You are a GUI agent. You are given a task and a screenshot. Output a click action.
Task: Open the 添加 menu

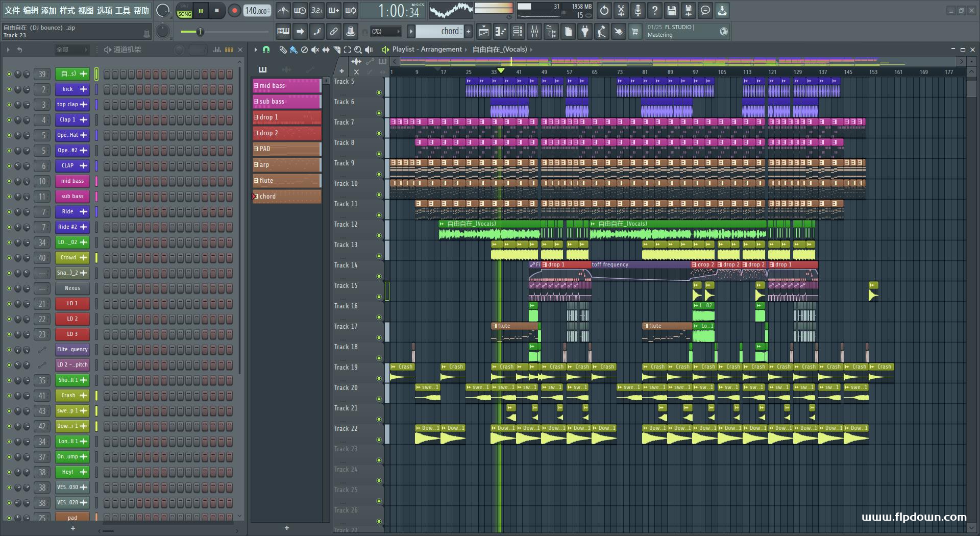tap(49, 11)
